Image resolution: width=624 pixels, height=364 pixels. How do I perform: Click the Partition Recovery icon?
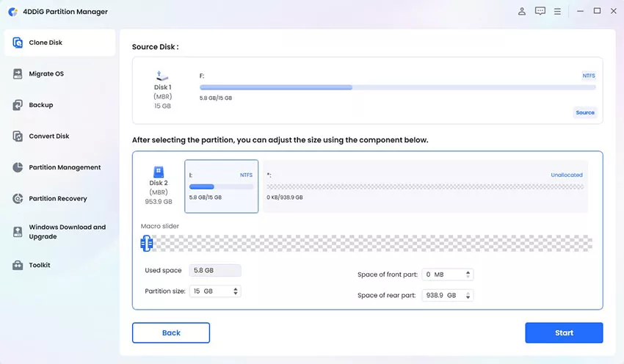coord(18,199)
